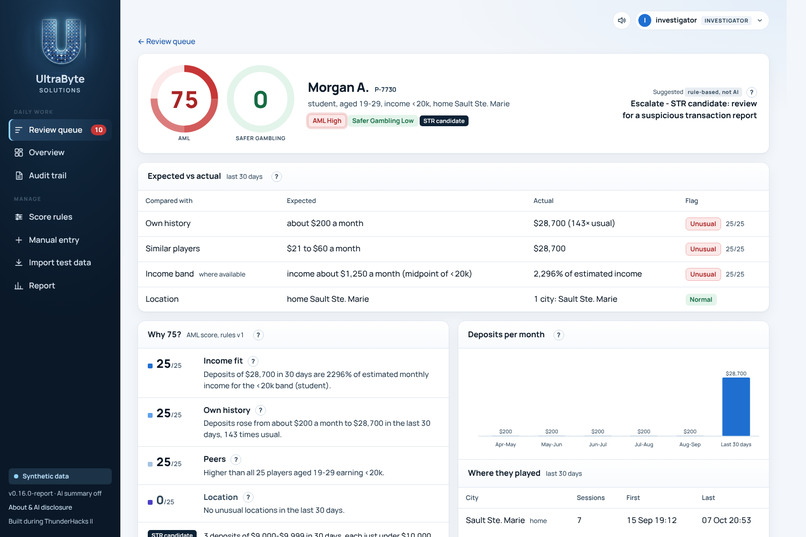Click the Location purple color square
Image resolution: width=806 pixels, height=537 pixels.
pyautogui.click(x=150, y=502)
